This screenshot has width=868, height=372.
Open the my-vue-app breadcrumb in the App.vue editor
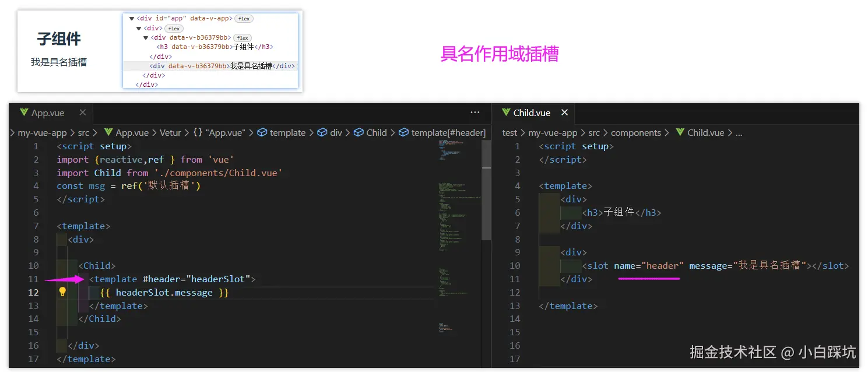[x=43, y=132]
